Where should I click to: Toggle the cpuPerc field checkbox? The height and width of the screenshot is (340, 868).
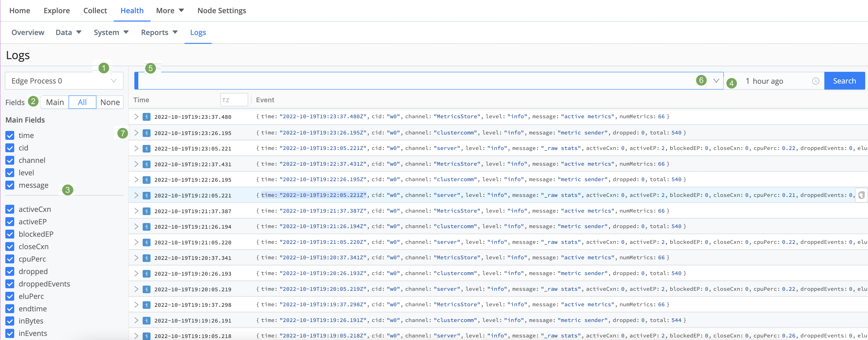pos(10,259)
